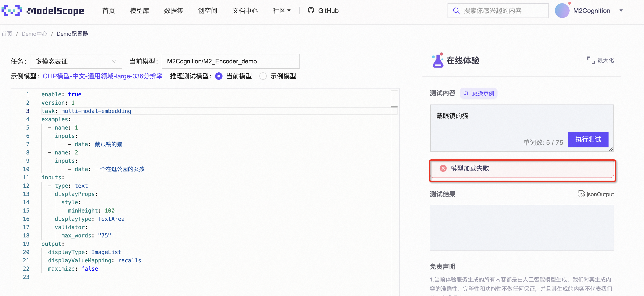Click the text area resize handle
Viewport: 644px width, 296px height.
pyautogui.click(x=611, y=149)
